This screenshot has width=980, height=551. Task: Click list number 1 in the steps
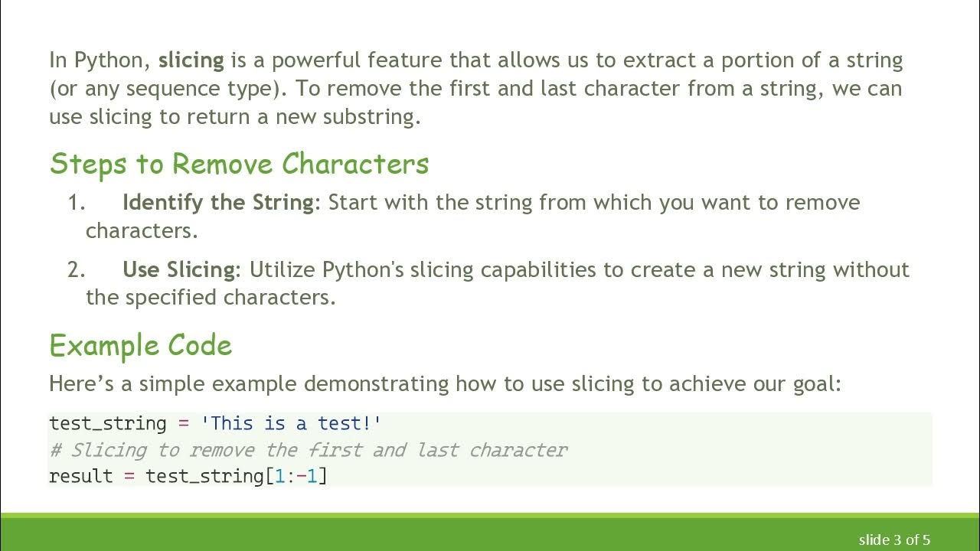pyautogui.click(x=76, y=203)
